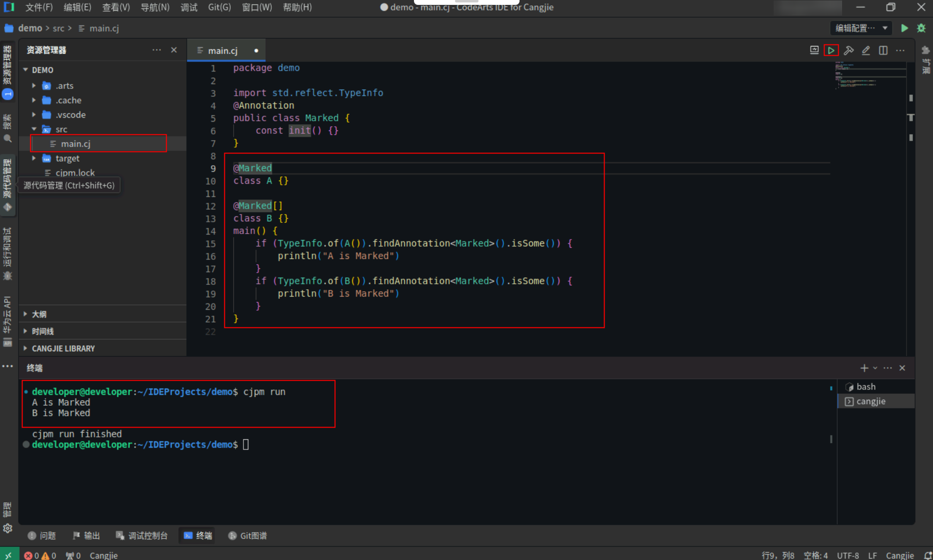Viewport: 933px width, 560px height.
Task: Click the build hammer icon in the editor toolbar
Action: point(848,50)
